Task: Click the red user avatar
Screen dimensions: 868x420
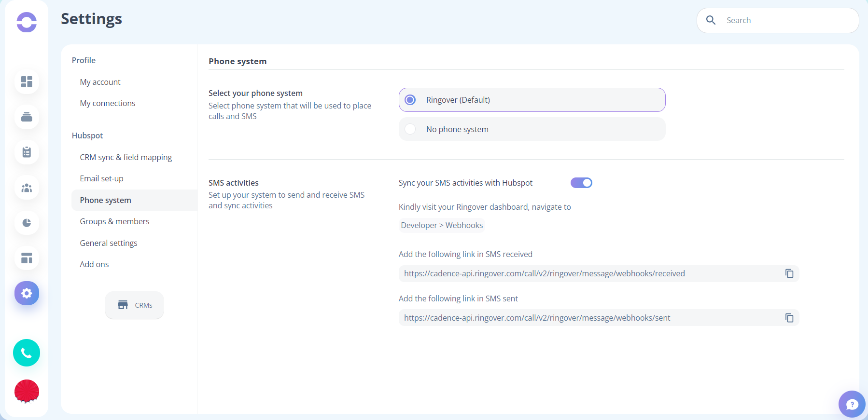Action: tap(27, 391)
